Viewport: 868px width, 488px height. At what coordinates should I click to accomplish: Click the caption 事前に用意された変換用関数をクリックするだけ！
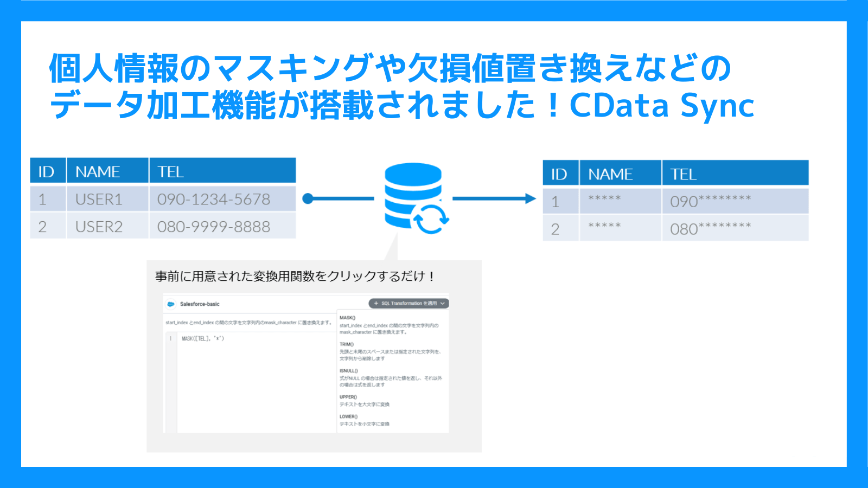pos(295,277)
